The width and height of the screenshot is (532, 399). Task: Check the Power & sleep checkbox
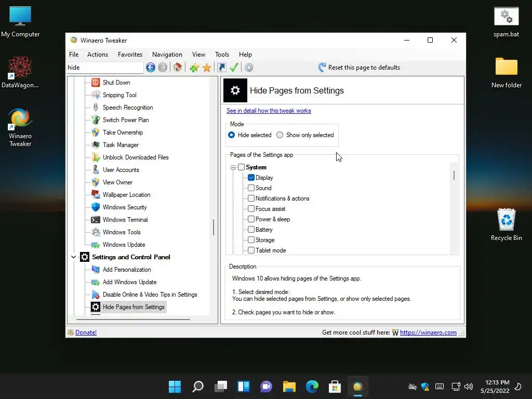pos(251,219)
